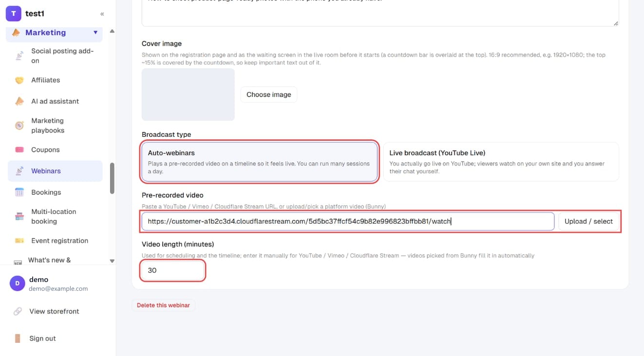This screenshot has height=356, width=644.
Task: Click the Broadcast type label
Action: pos(166,134)
